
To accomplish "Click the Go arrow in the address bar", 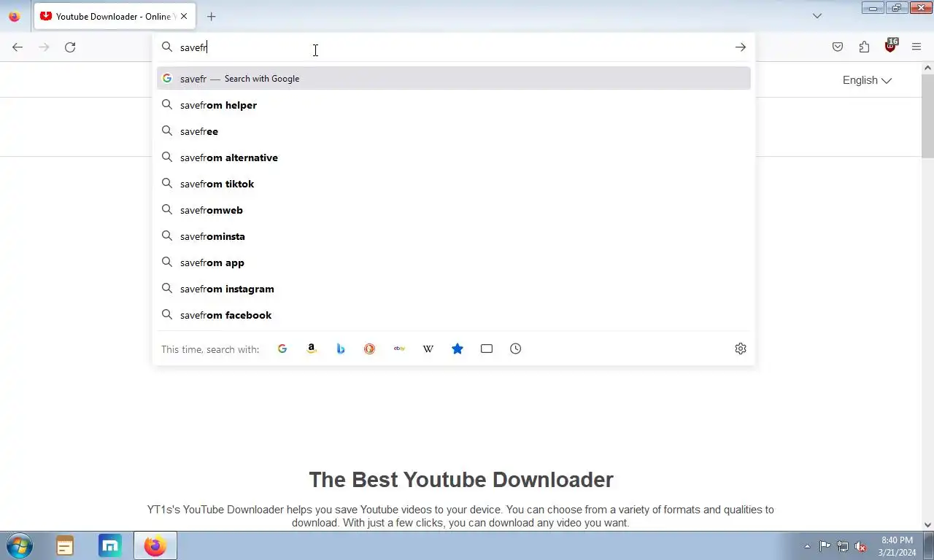I will click(x=741, y=47).
